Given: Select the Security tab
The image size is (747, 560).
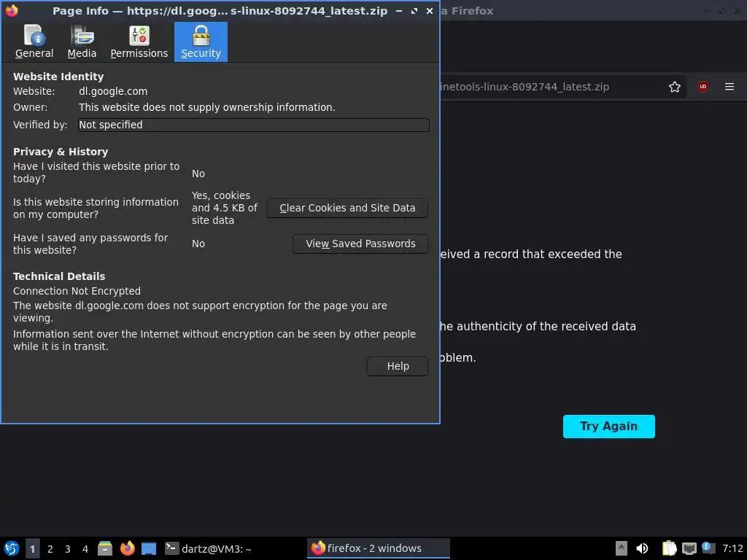Looking at the screenshot, I should (x=201, y=42).
